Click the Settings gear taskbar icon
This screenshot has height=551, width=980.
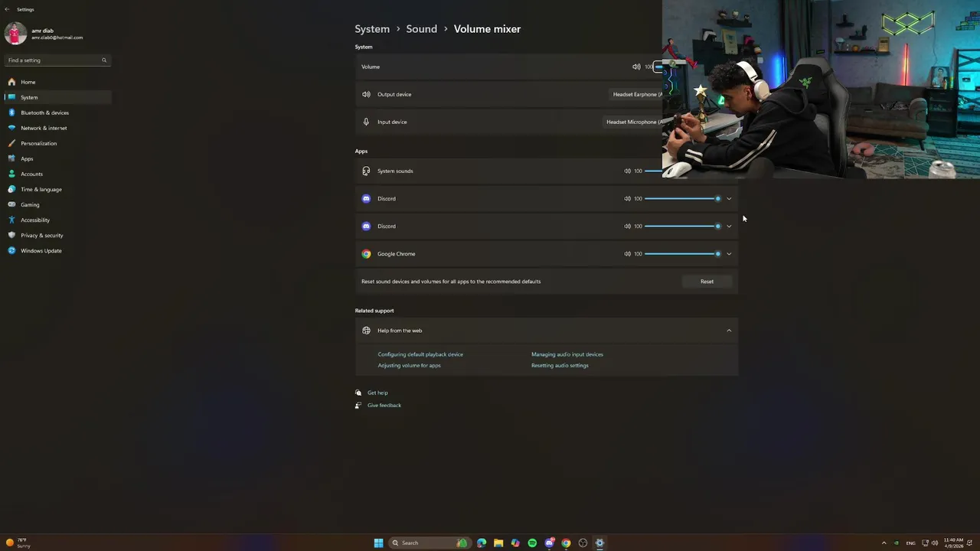(599, 543)
